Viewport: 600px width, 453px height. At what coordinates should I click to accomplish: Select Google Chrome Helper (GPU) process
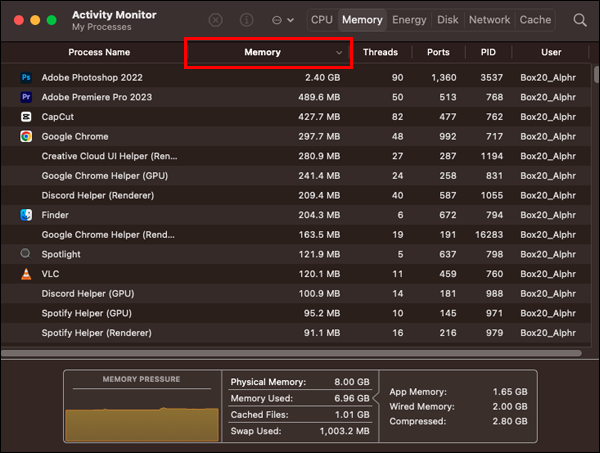tap(104, 176)
